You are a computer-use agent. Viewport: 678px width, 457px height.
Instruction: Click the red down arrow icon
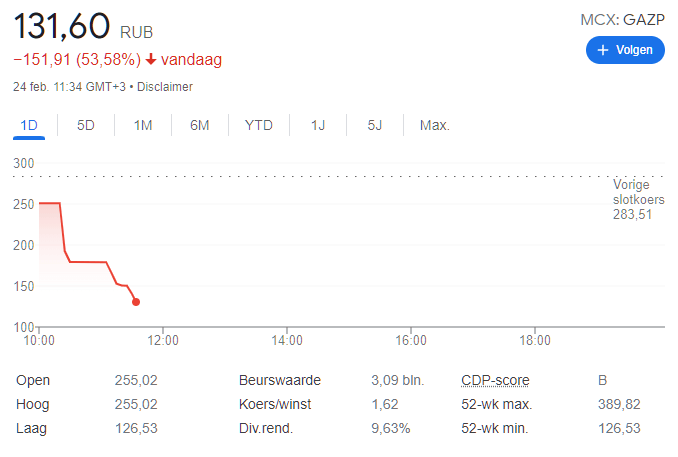pyautogui.click(x=151, y=59)
